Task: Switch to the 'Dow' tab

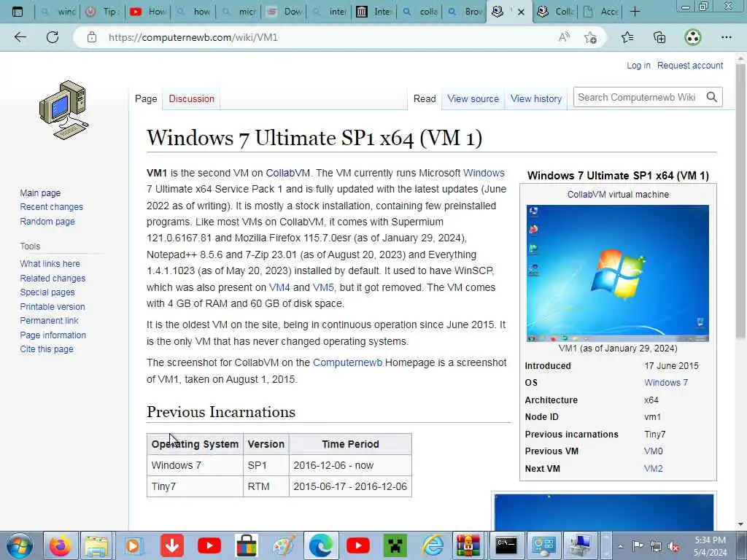Action: click(x=285, y=12)
